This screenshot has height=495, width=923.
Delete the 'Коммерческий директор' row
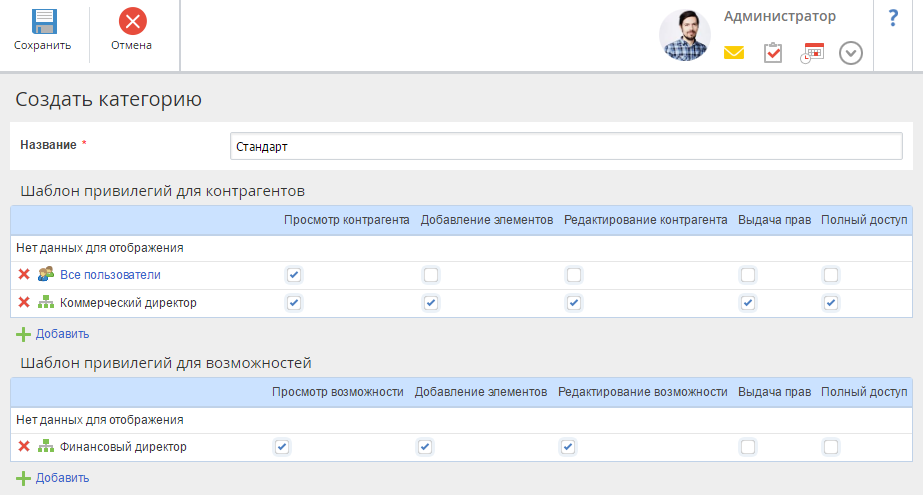click(x=24, y=303)
